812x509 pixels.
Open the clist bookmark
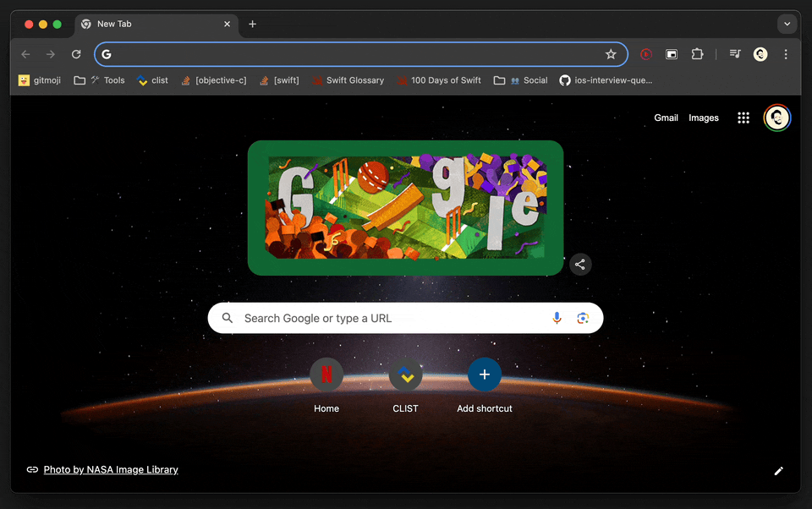152,80
